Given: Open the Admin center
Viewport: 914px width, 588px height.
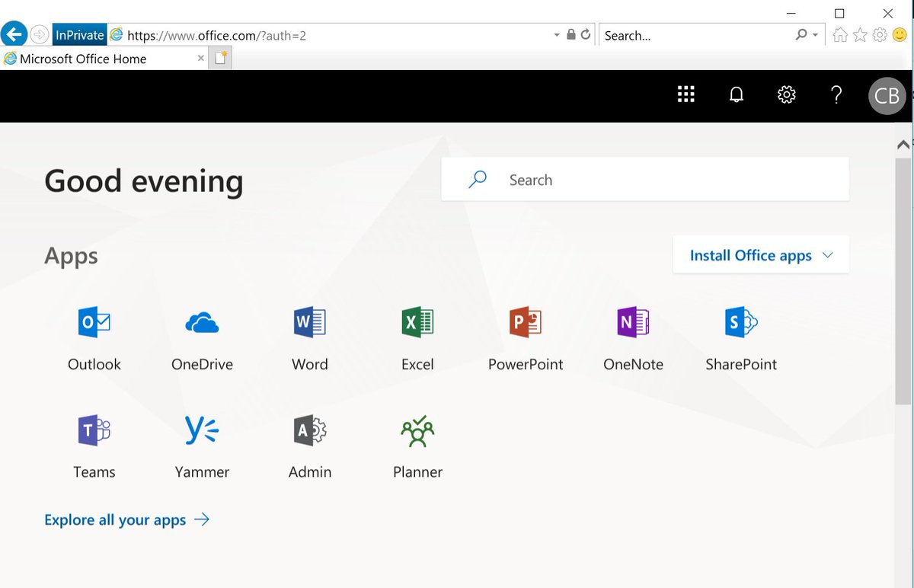Looking at the screenshot, I should (309, 442).
